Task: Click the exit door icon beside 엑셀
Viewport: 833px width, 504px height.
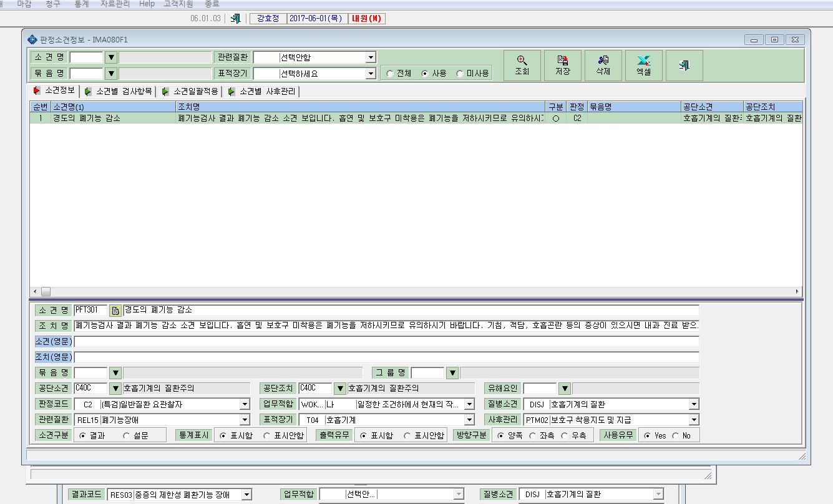Action: point(684,65)
